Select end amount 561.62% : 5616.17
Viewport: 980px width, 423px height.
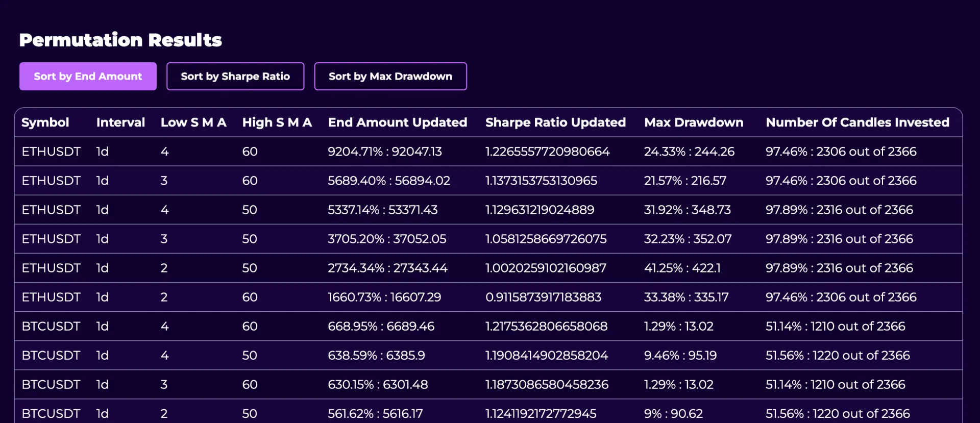375,413
